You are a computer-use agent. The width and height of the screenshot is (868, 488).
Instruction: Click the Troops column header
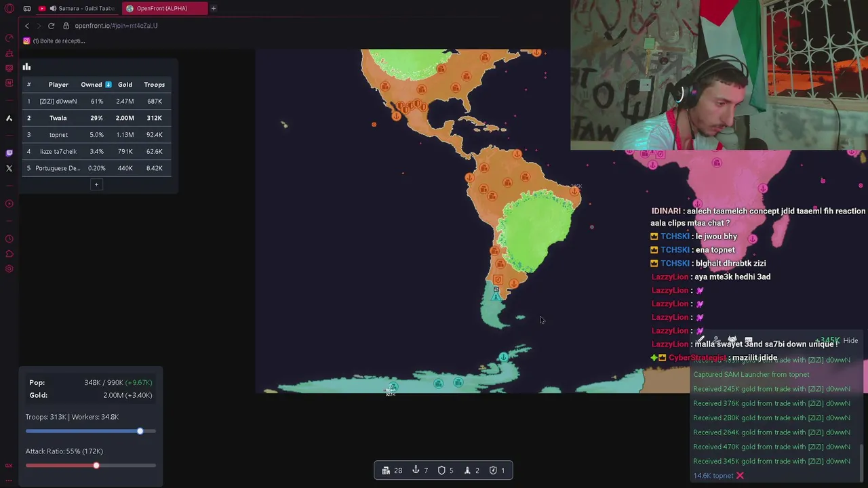pos(154,85)
